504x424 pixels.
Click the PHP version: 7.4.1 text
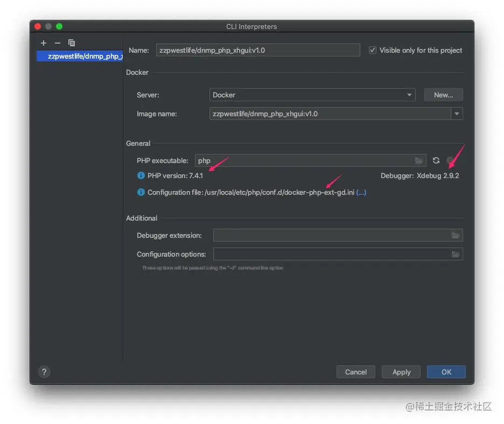pyautogui.click(x=175, y=176)
